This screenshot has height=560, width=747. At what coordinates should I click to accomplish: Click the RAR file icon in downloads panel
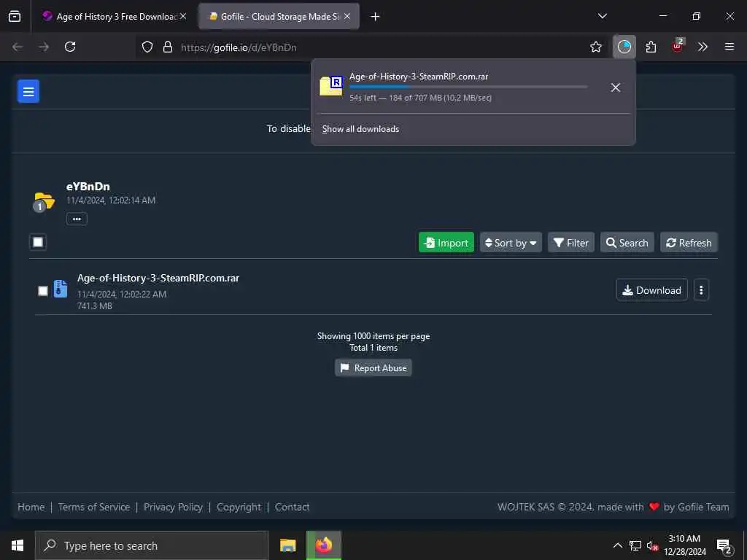click(331, 86)
